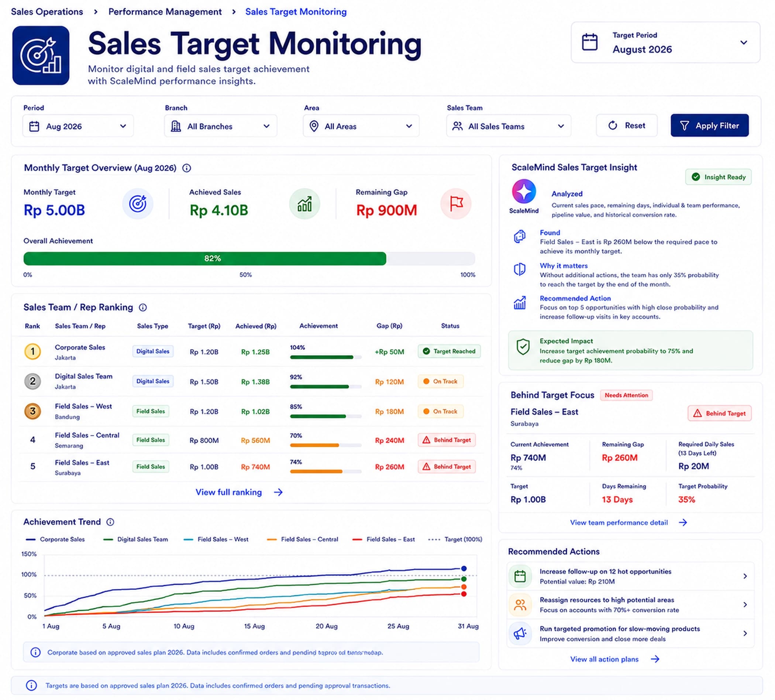Toggle Corporate Sales legend series
This screenshot has width=775, height=700.
point(55,540)
